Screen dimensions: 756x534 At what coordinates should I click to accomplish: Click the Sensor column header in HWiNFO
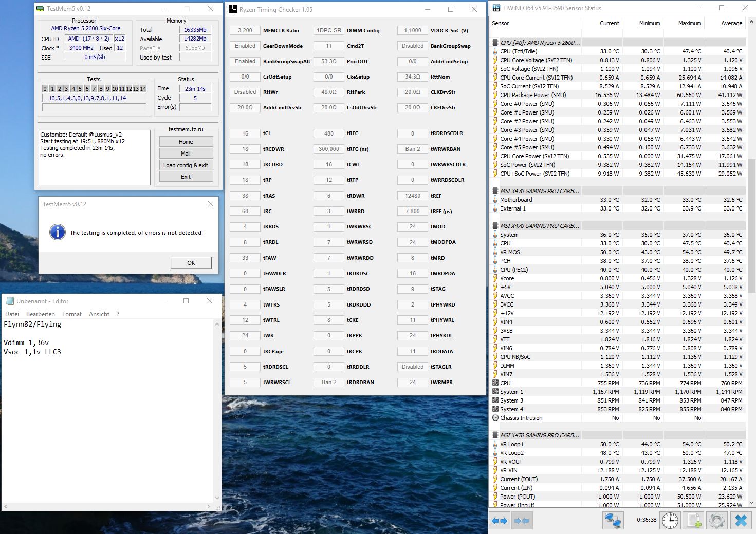click(501, 23)
